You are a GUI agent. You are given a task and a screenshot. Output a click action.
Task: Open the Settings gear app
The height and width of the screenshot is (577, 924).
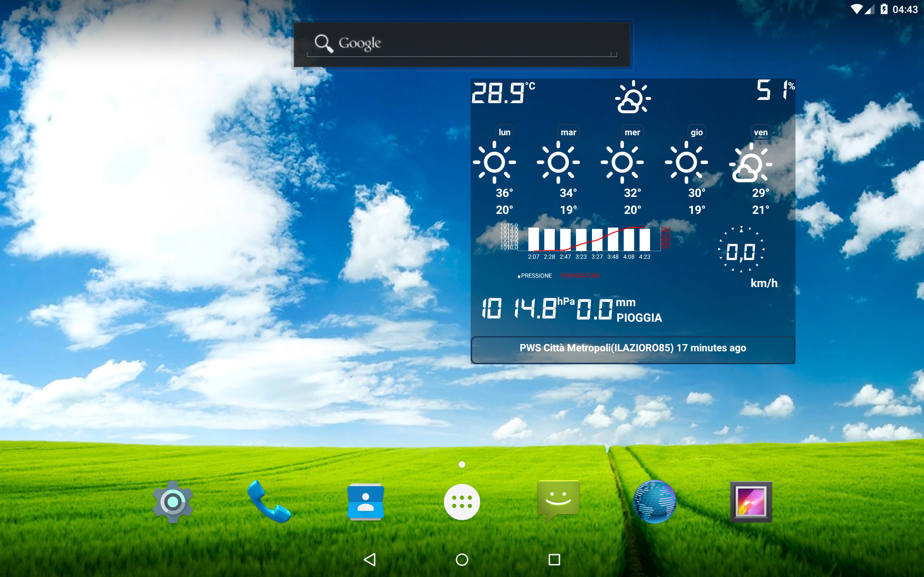(x=173, y=502)
